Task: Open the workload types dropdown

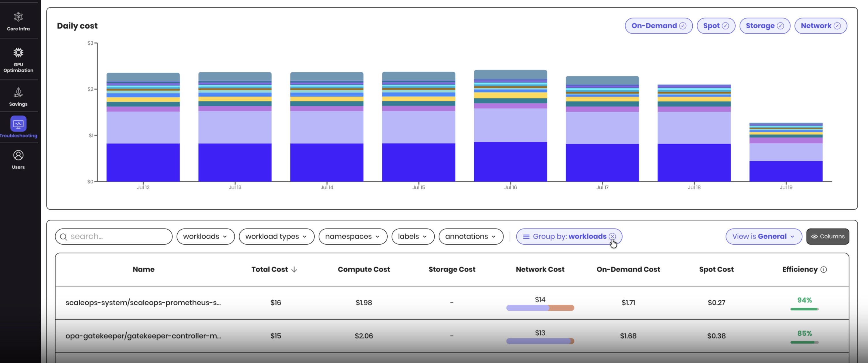Action: click(276, 237)
